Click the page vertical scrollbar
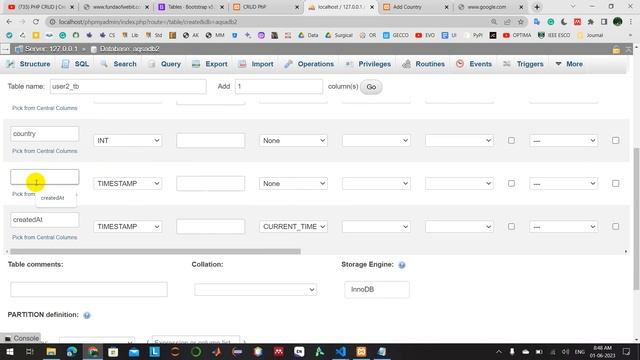 636,219
